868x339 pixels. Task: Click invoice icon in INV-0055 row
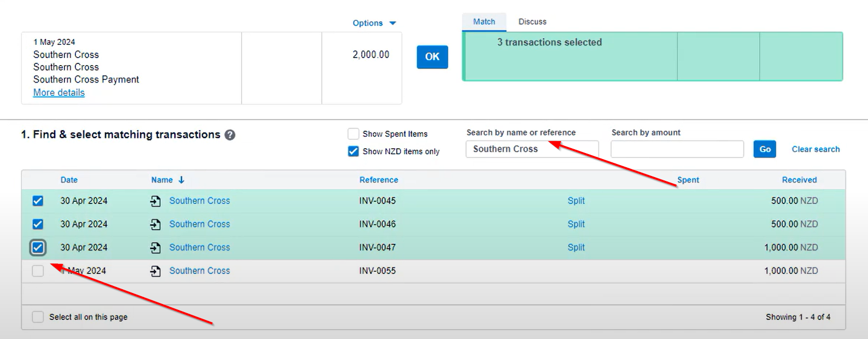156,271
